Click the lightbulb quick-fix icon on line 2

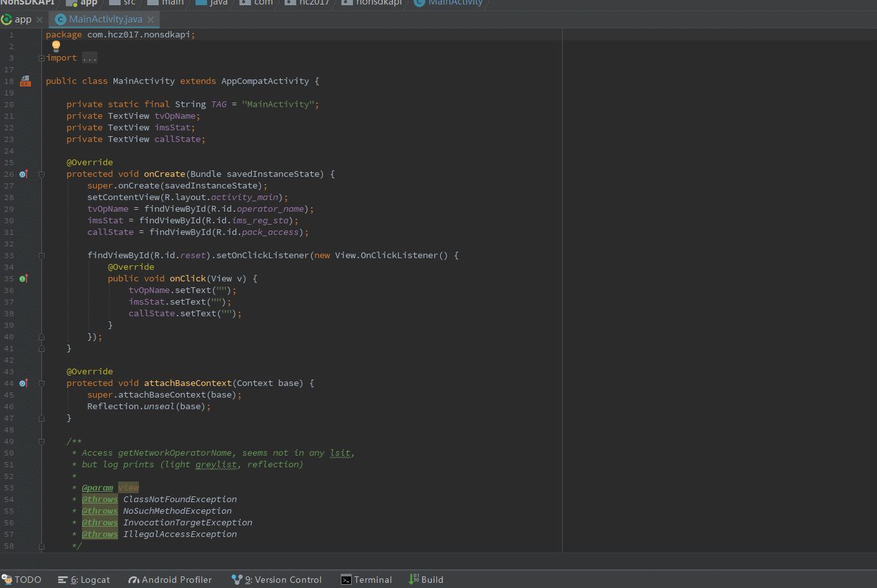click(x=56, y=46)
